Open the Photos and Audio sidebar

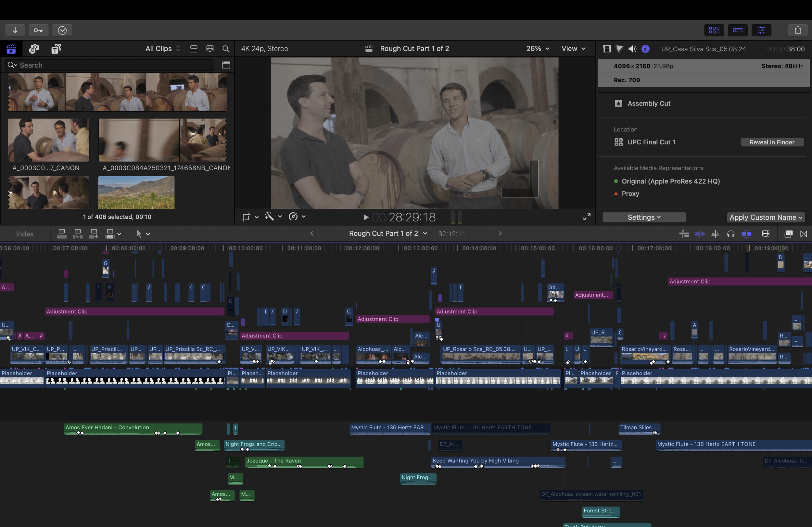tap(34, 49)
